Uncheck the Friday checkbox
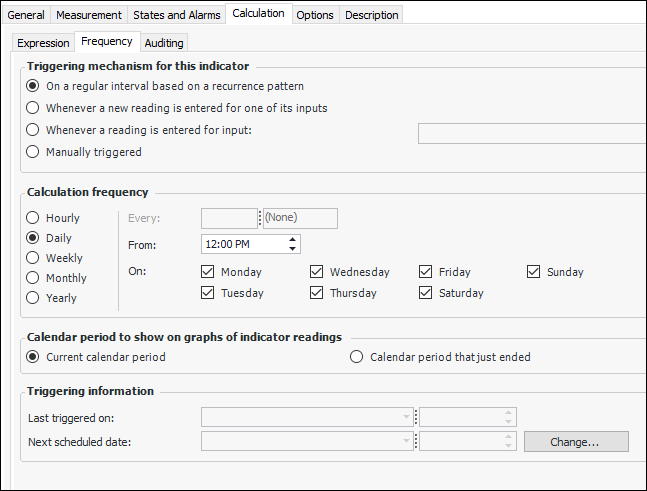Screen dimensions: 647x491 (426, 272)
